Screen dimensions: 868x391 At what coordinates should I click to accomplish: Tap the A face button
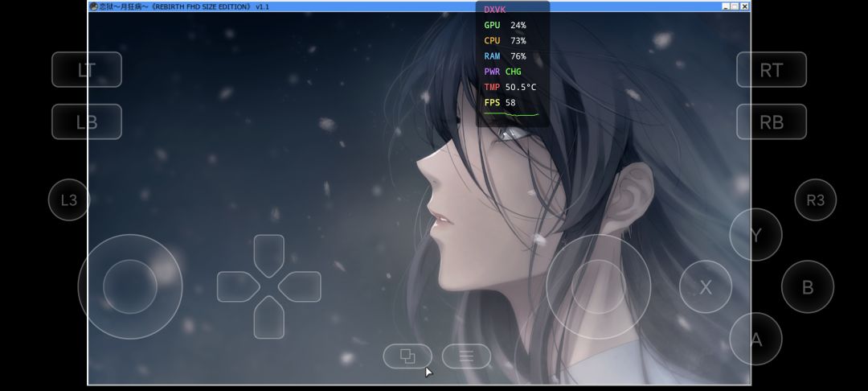[755, 339]
